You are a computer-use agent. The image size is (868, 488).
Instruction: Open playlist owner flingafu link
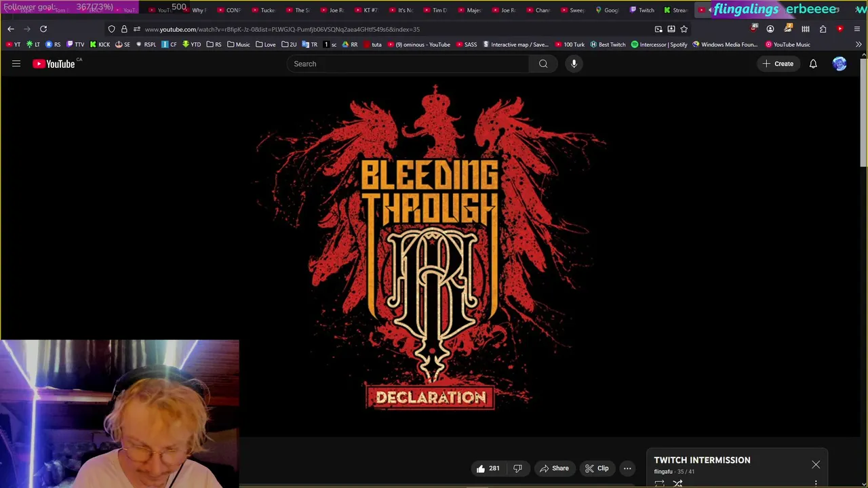[x=663, y=472]
